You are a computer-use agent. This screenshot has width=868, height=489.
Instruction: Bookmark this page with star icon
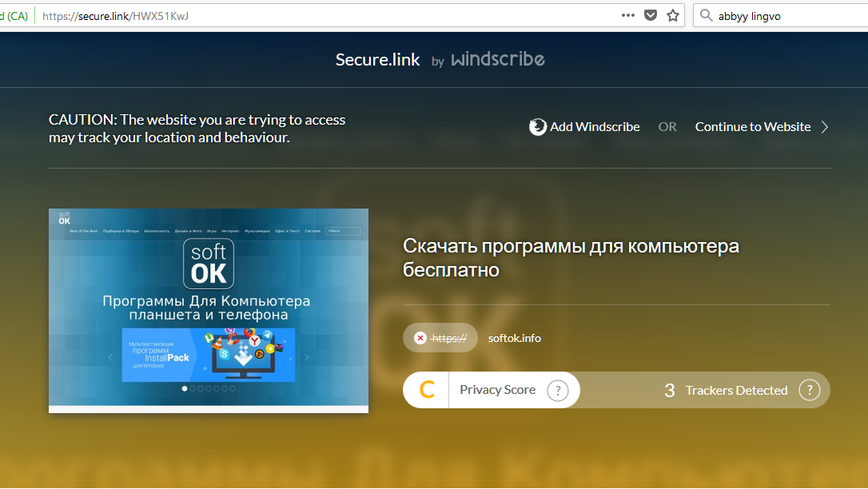tap(673, 15)
